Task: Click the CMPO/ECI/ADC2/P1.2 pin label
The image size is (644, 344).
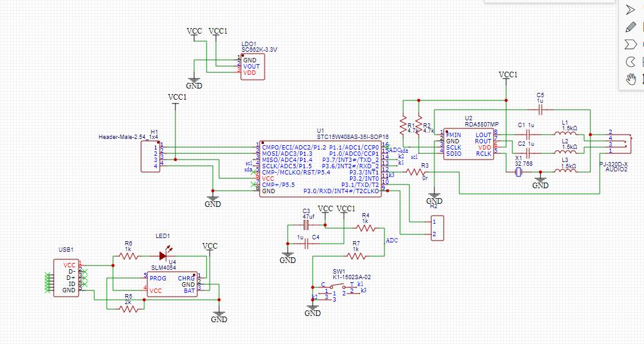Action: click(x=294, y=147)
